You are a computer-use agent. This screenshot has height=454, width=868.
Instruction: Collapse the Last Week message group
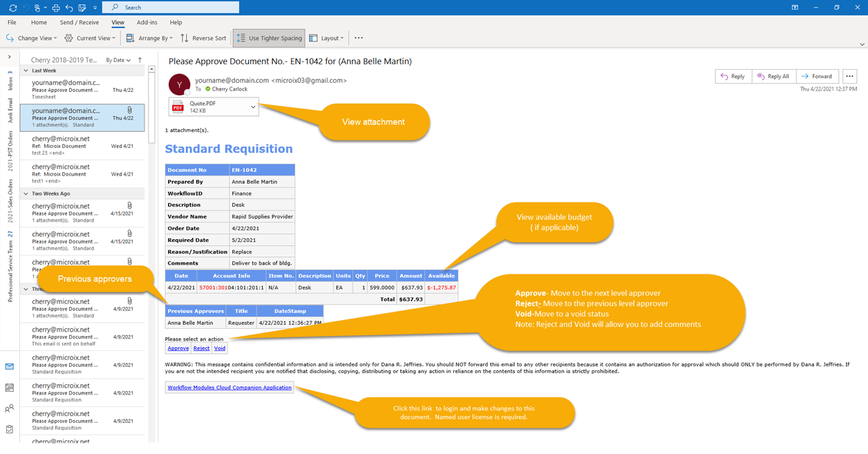point(26,70)
